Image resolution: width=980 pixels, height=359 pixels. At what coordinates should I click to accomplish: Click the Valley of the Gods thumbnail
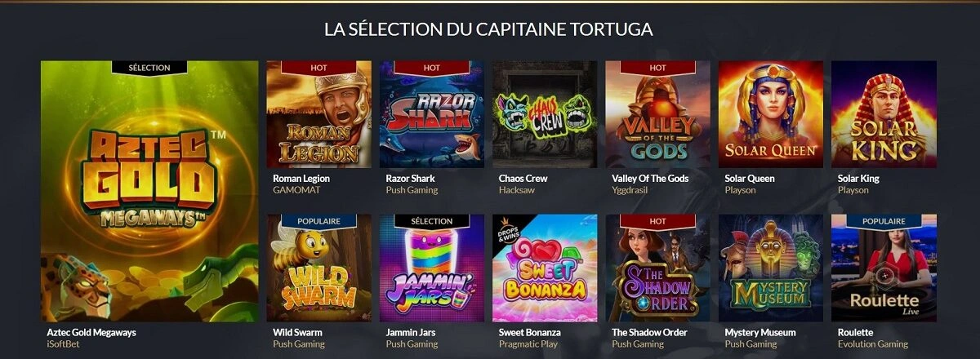657,116
